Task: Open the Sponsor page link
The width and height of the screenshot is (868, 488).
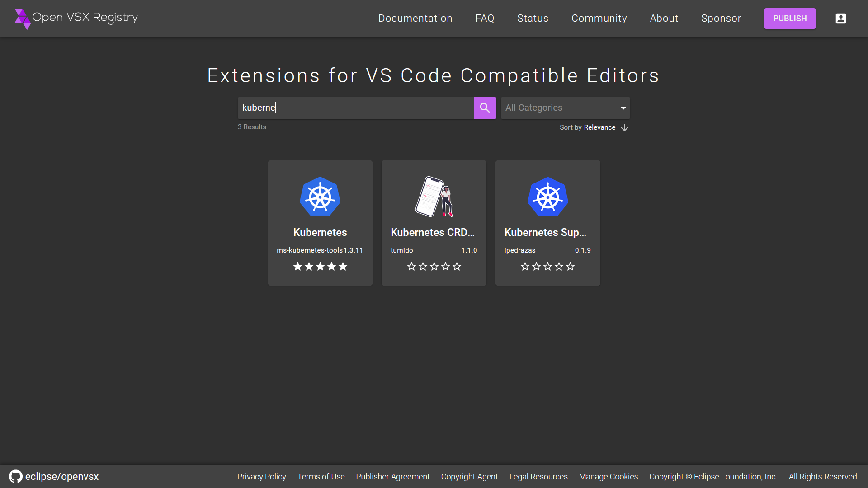Action: pyautogui.click(x=721, y=19)
